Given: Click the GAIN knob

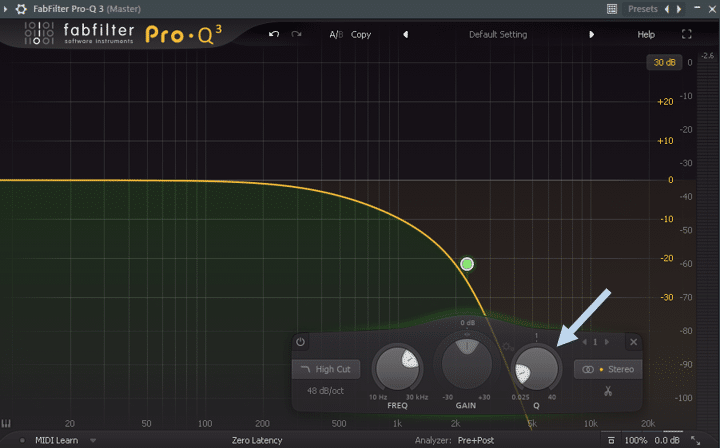Looking at the screenshot, I should point(467,364).
